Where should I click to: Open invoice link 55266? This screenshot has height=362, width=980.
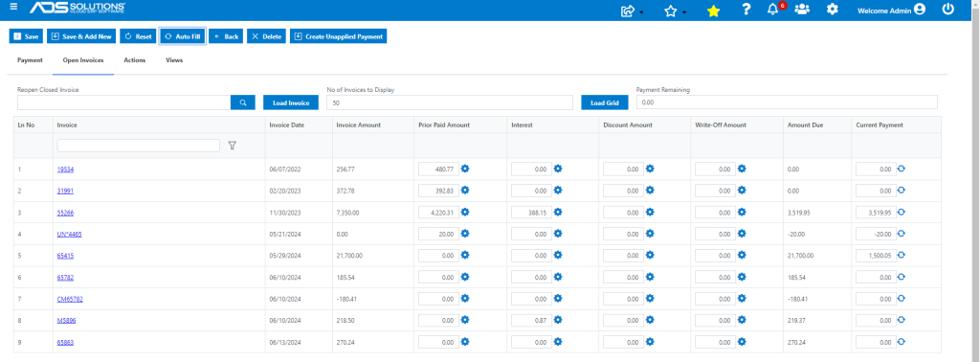[x=65, y=213]
